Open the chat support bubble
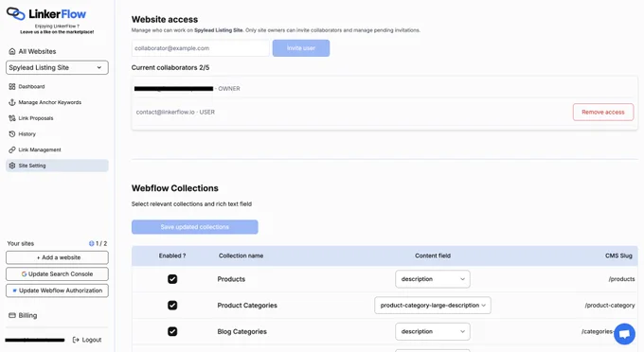This screenshot has width=644, height=352. [x=624, y=334]
